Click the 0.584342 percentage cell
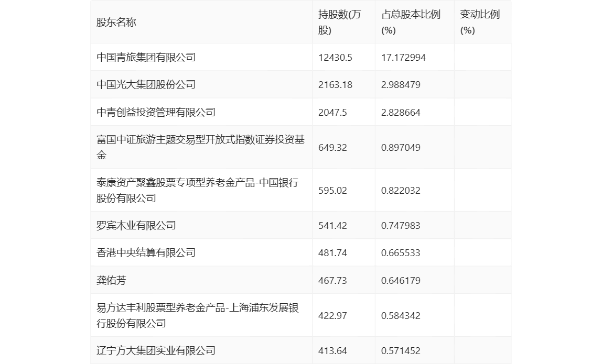 (x=401, y=316)
